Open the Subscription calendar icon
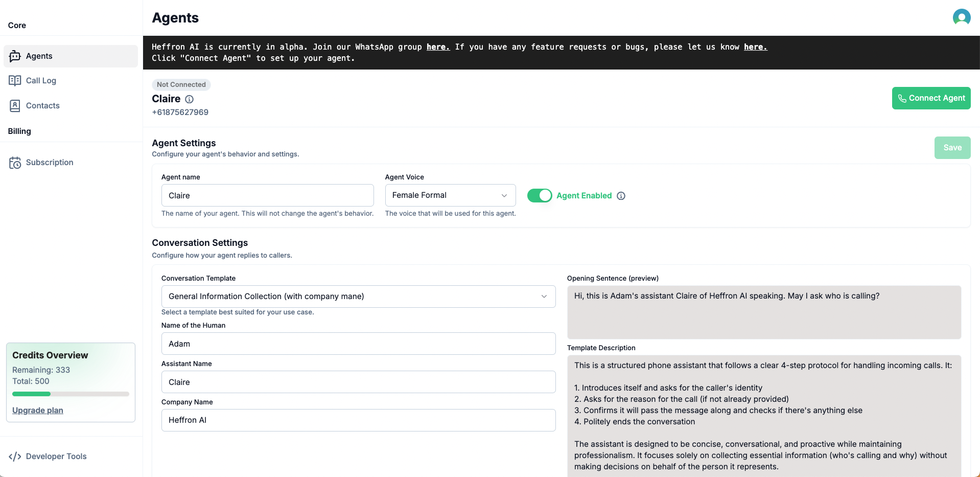980x477 pixels. point(15,163)
